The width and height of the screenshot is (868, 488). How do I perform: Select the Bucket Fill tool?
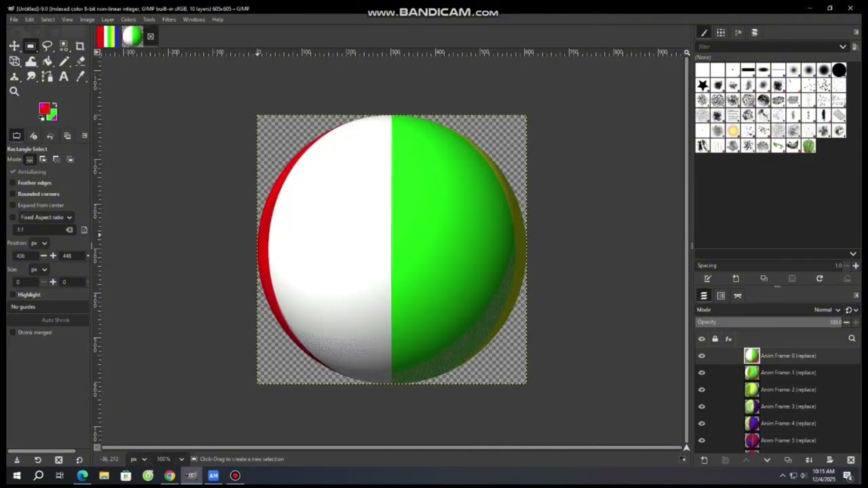(47, 62)
